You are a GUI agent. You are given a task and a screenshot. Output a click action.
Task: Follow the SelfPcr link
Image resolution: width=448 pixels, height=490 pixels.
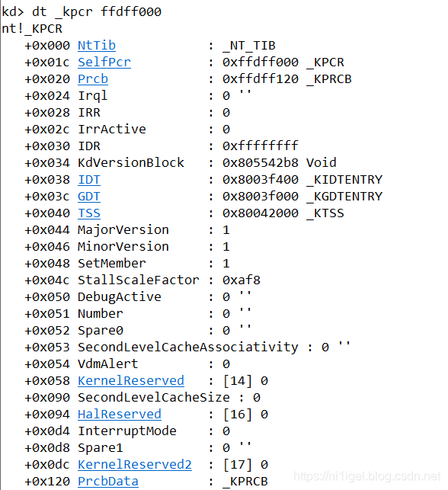point(104,62)
